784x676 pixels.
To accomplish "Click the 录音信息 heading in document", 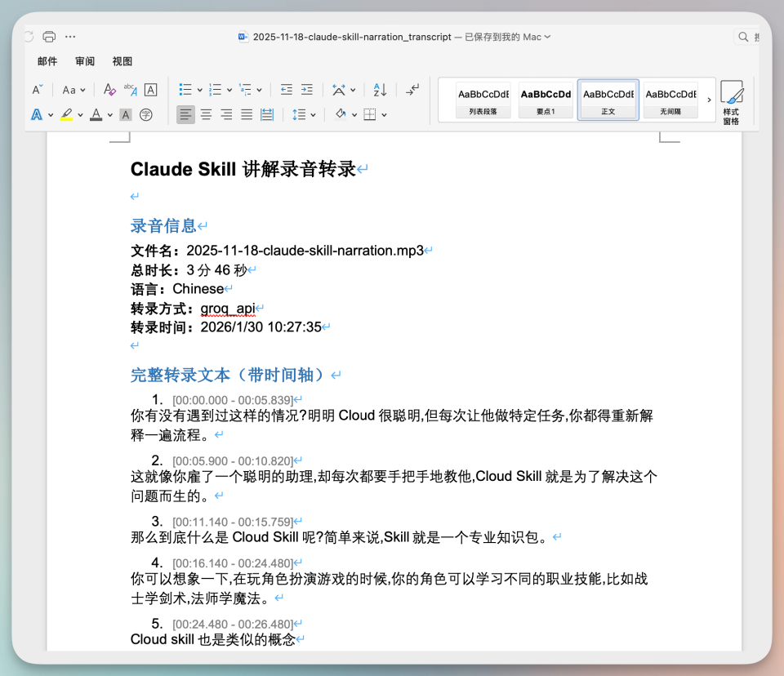I will coord(163,226).
